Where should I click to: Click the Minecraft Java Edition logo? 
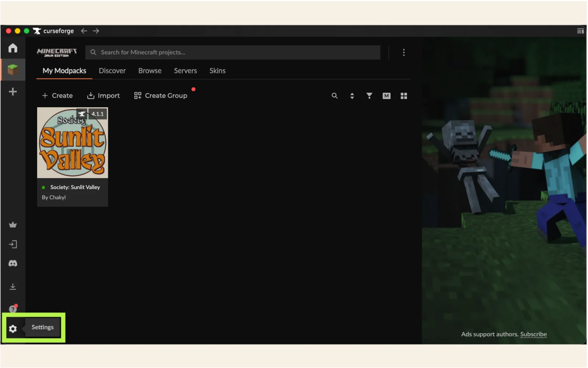coord(57,53)
